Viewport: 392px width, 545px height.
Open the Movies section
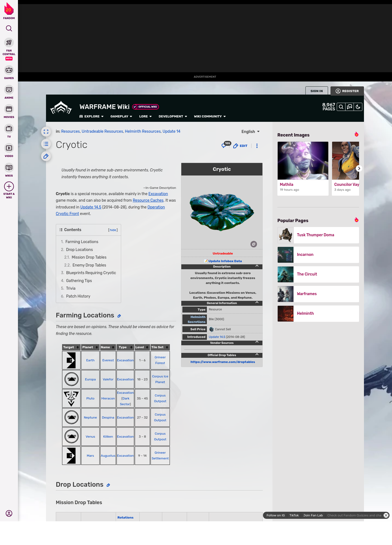coord(9,111)
